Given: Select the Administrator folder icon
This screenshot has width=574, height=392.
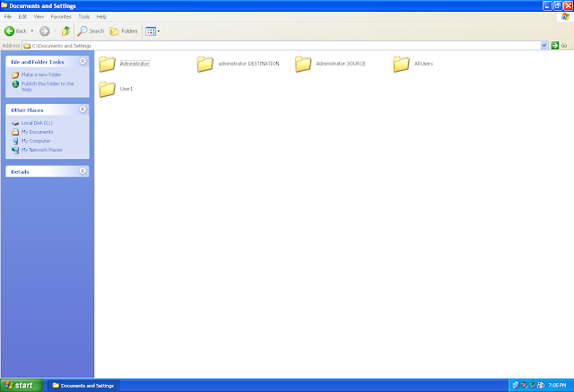Looking at the screenshot, I should [108, 64].
